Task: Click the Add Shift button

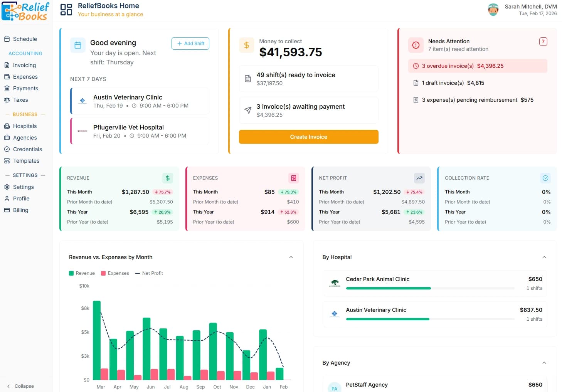Action: pyautogui.click(x=190, y=44)
